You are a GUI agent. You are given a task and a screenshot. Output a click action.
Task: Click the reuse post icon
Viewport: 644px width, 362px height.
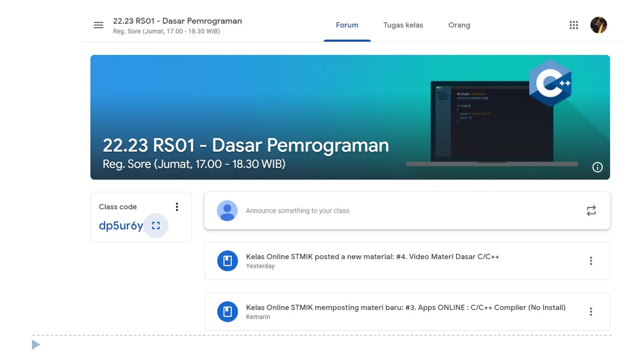click(x=591, y=211)
